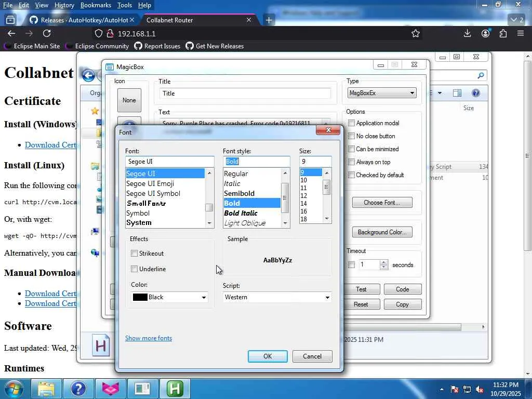Click the muted volume tray icon
The height and width of the screenshot is (399, 532).
click(480, 389)
